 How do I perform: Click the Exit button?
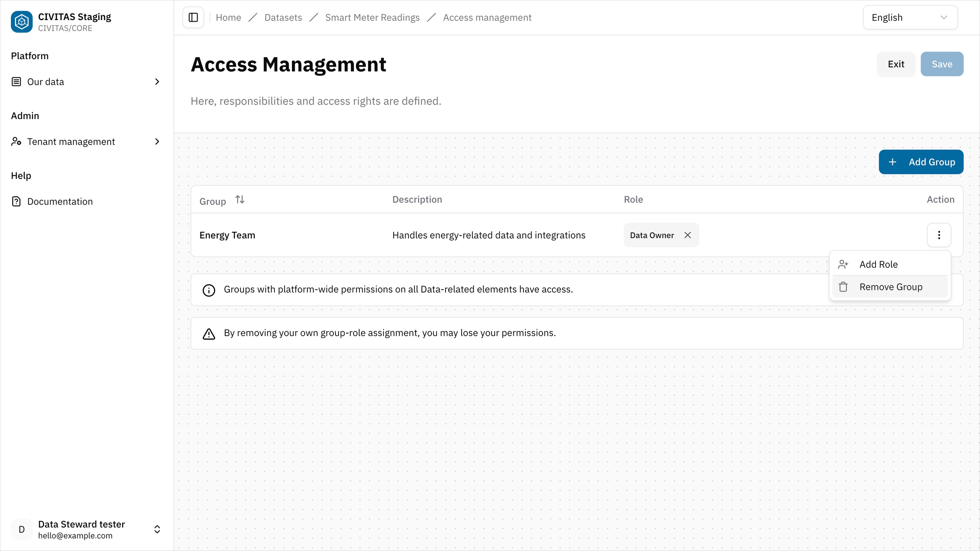pyautogui.click(x=896, y=64)
